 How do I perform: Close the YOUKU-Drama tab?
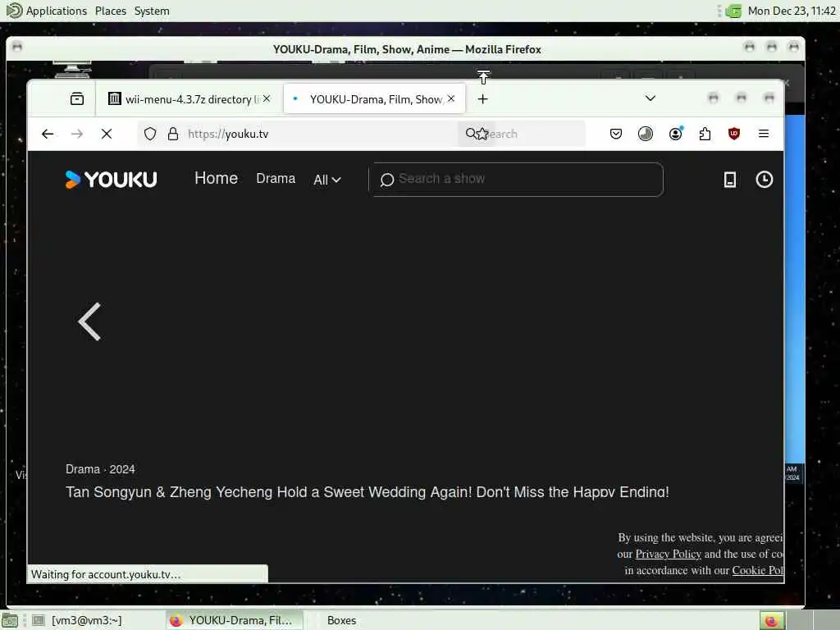coord(451,98)
